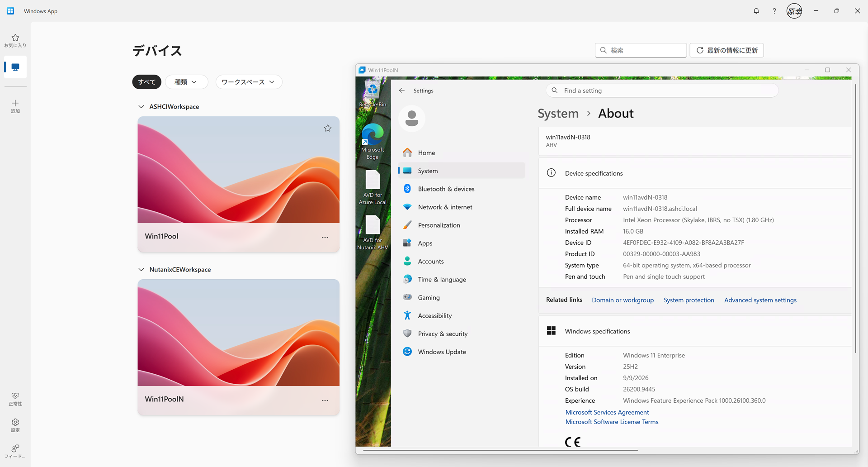Open Windows Update settings
868x467 pixels.
point(461,352)
